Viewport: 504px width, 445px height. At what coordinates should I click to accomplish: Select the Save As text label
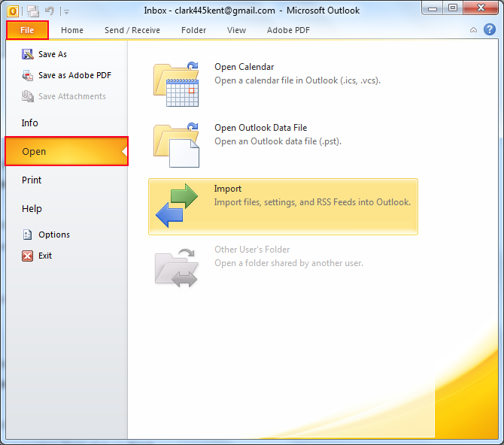[53, 54]
